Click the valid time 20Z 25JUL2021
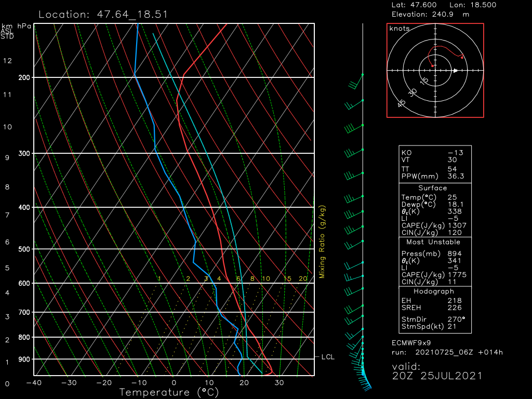The image size is (532, 399). tap(437, 376)
